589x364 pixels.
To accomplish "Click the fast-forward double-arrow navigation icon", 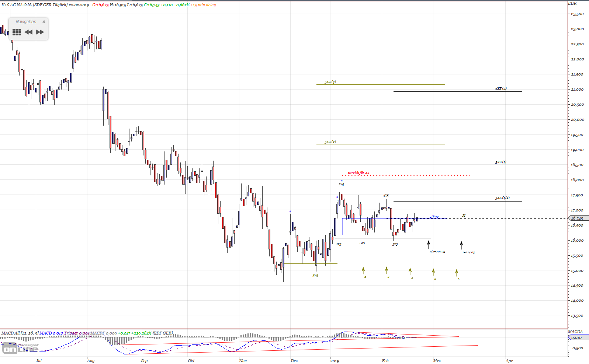I will [x=40, y=32].
